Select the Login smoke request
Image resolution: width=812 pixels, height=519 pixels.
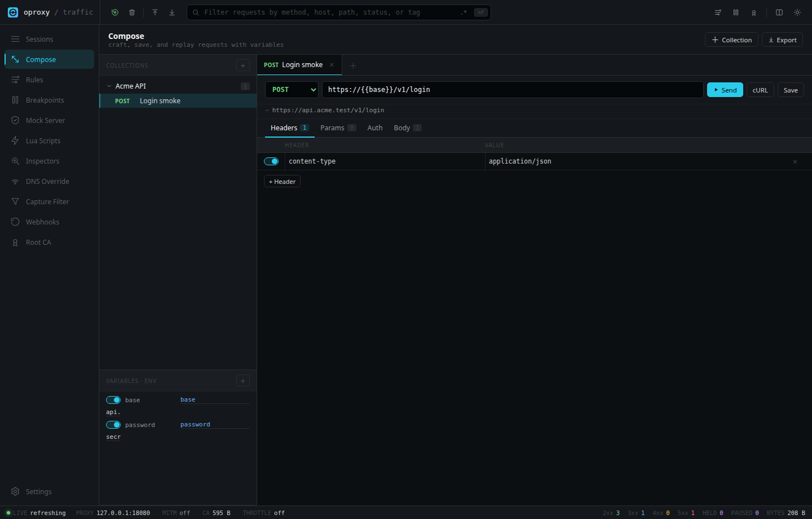[x=178, y=100]
